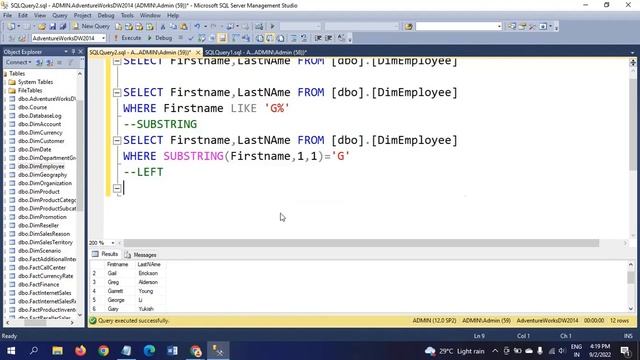The image size is (640, 360).
Task: Click Object Explorer disconnect icon
Action: [50, 62]
